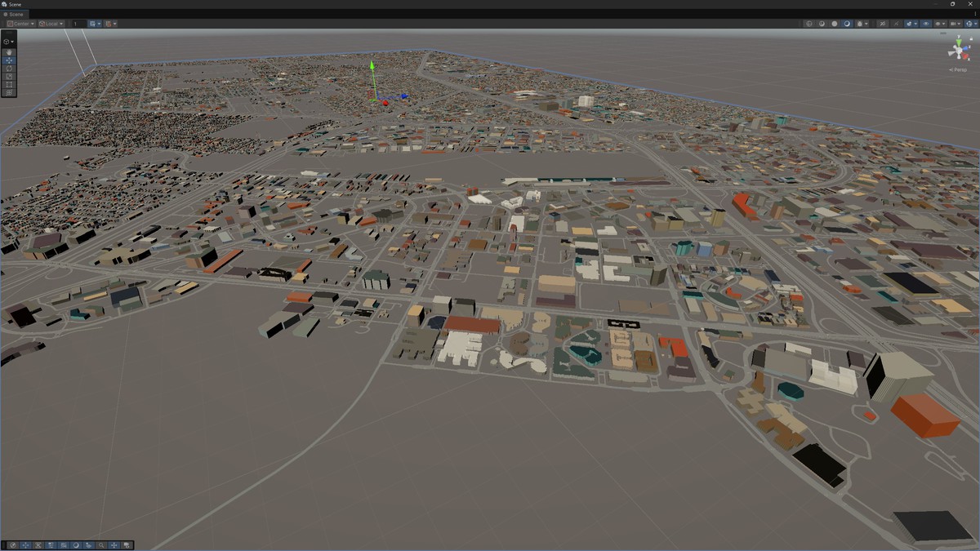
Task: Select the Rotate tool
Action: (9, 69)
